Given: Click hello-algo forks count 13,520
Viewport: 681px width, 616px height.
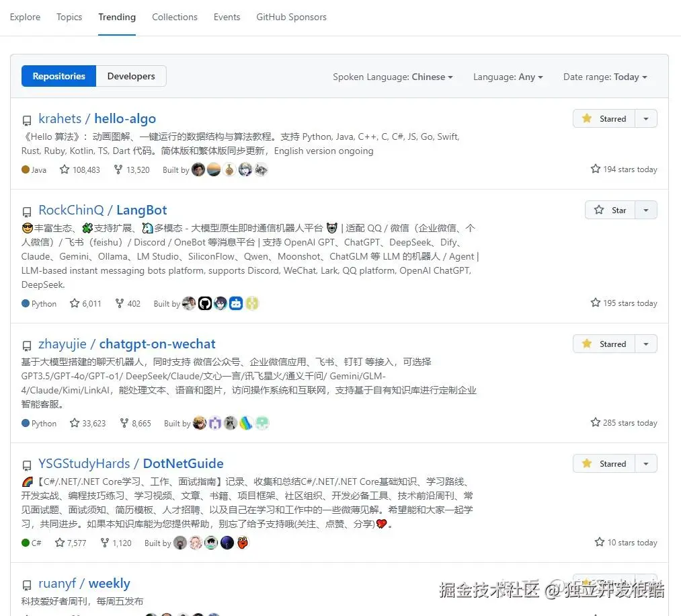Looking at the screenshot, I should point(132,170).
